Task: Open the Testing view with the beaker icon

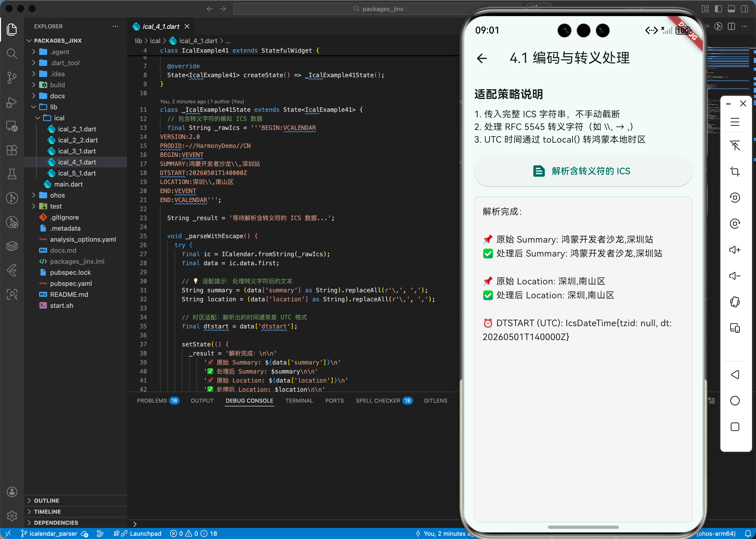Action: click(12, 174)
